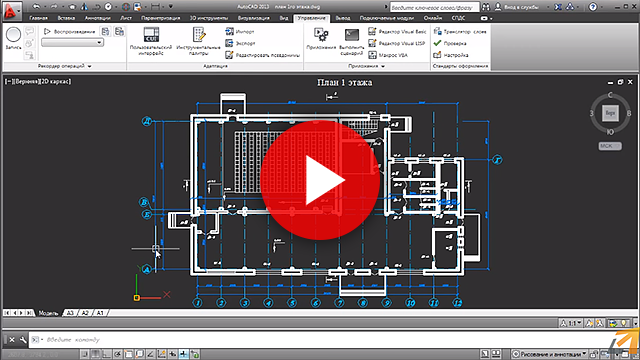Click the command line input field
Image resolution: width=640 pixels, height=360 pixels.
pos(261,340)
